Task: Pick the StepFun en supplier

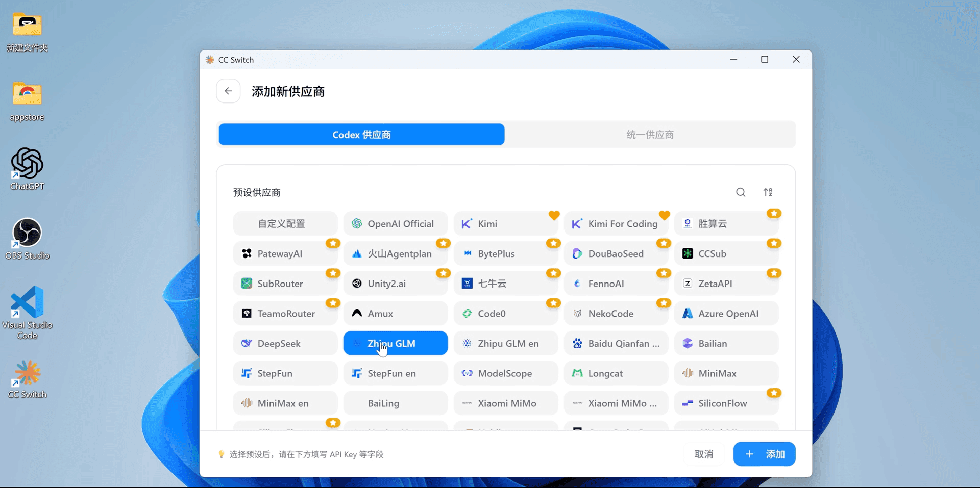Action: [396, 373]
